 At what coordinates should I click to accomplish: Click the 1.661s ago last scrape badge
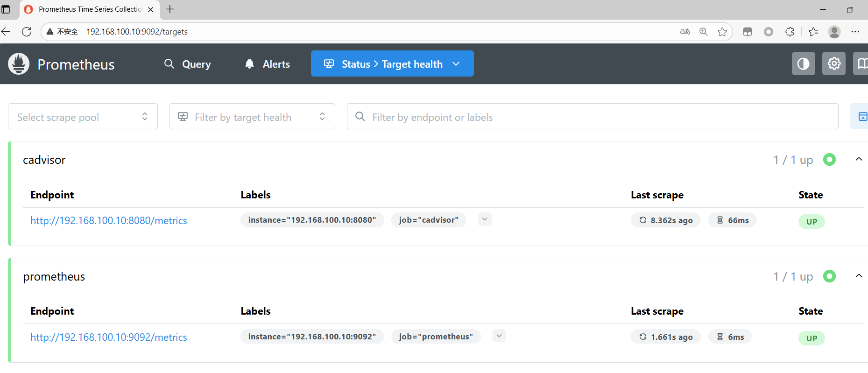[x=666, y=337]
